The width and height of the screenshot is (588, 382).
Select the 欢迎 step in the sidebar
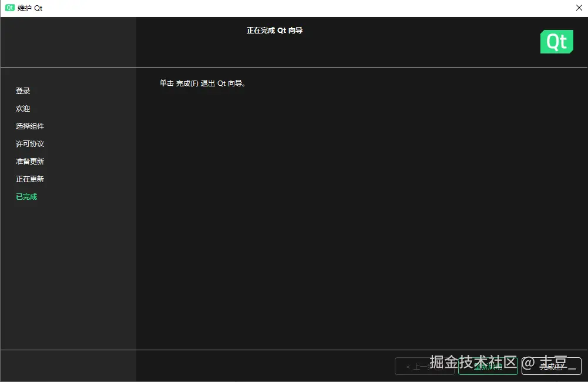coord(23,109)
